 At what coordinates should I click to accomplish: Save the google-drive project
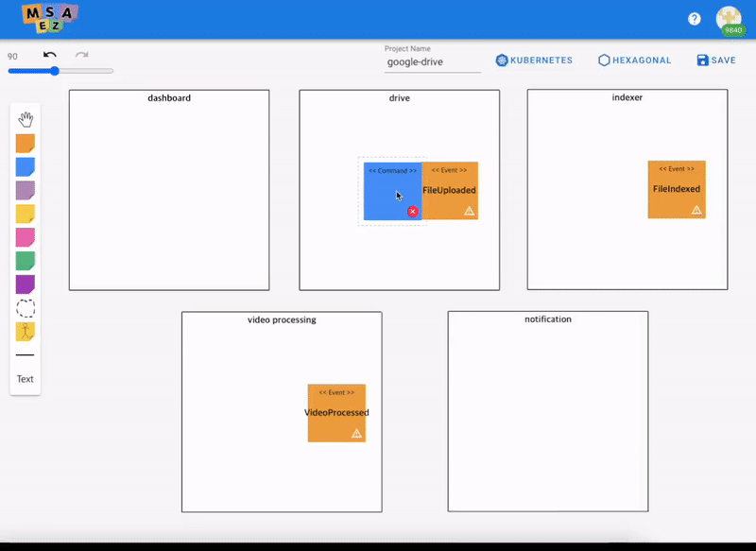[715, 60]
